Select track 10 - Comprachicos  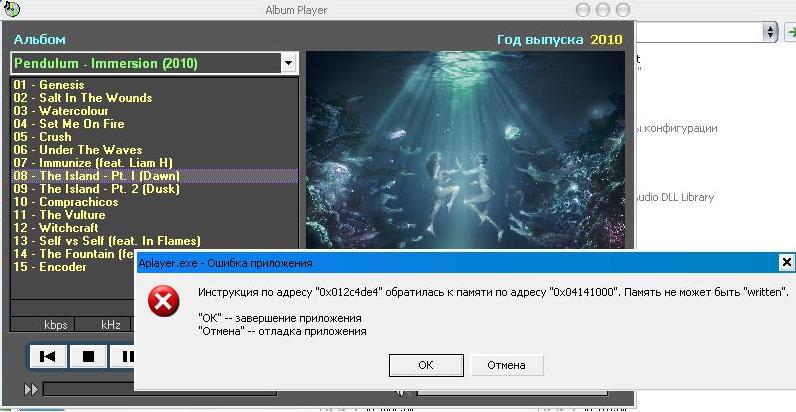coord(154,202)
